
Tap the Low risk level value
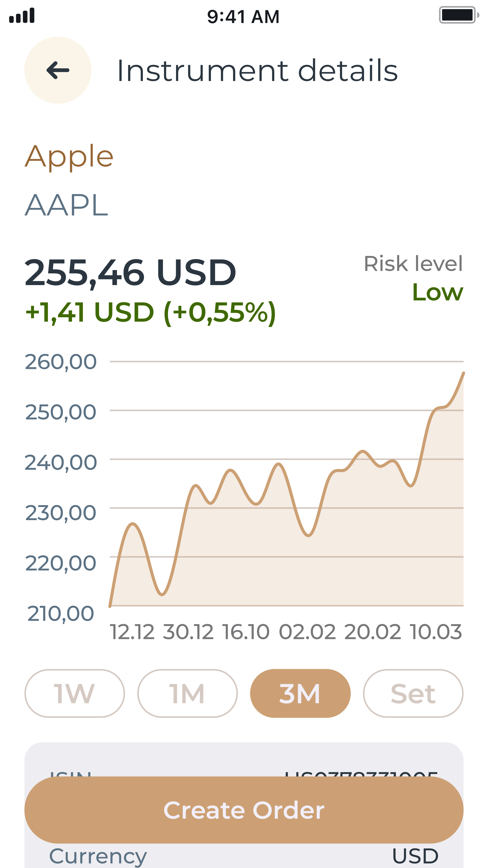click(438, 292)
